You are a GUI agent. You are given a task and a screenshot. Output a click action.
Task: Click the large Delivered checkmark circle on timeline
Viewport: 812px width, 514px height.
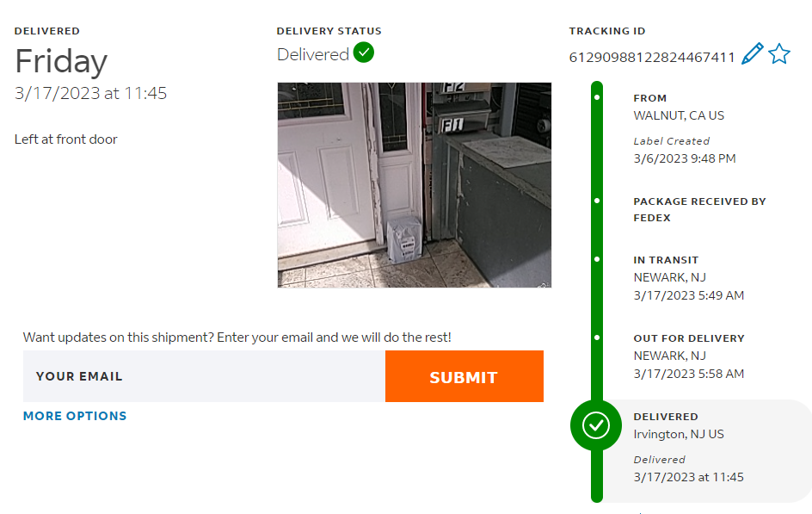tap(596, 424)
